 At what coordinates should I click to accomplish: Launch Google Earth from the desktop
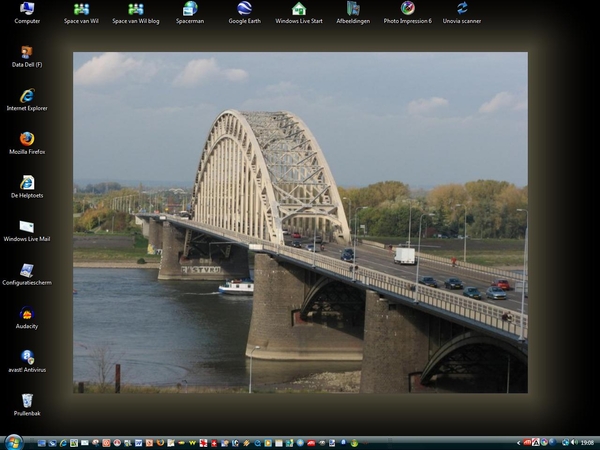[x=244, y=9]
